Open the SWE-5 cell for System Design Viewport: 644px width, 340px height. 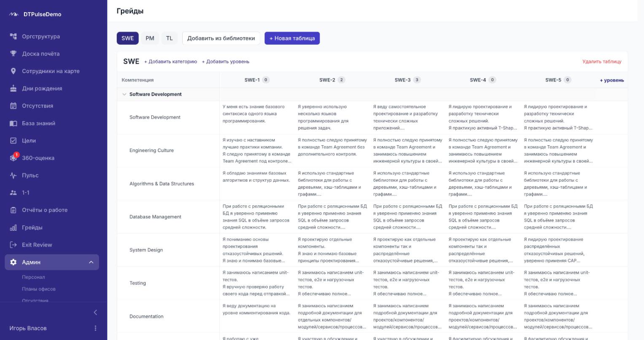[558, 250]
